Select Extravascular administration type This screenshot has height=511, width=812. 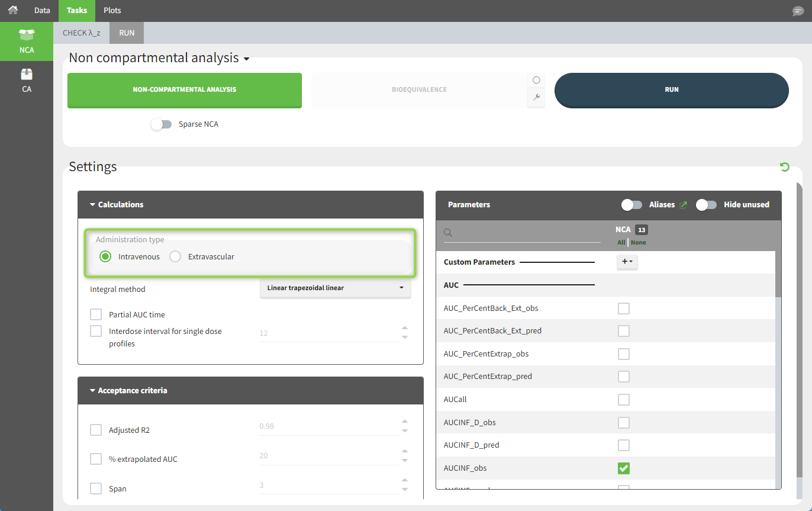(175, 257)
